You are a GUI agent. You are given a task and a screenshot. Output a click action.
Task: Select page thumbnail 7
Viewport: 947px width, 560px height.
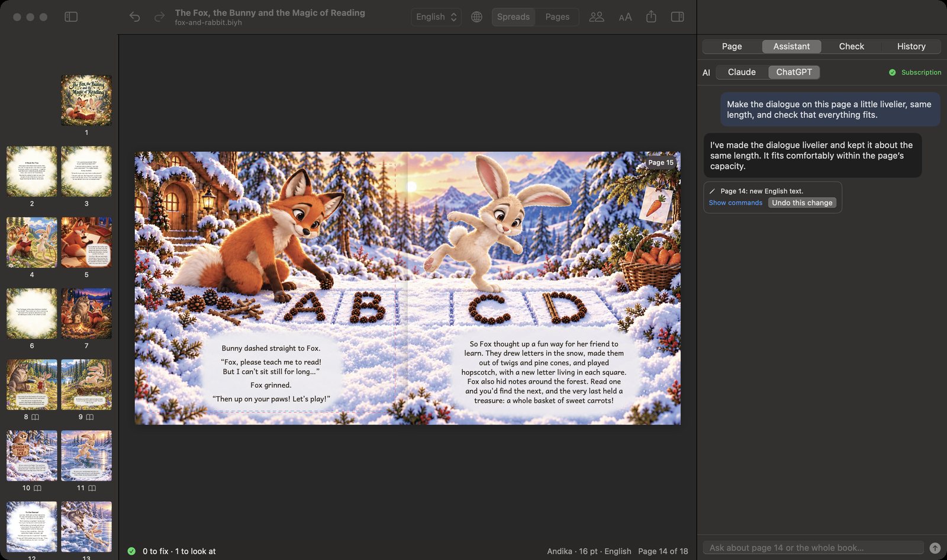pyautogui.click(x=86, y=313)
